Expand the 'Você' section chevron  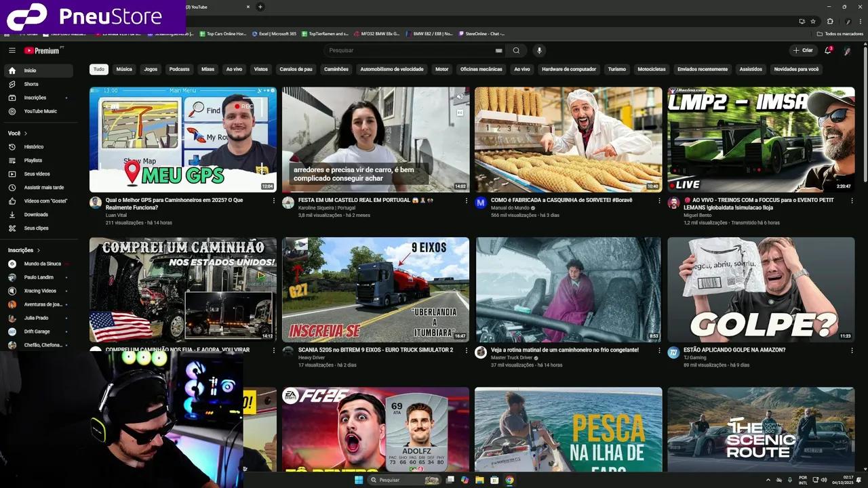pyautogui.click(x=26, y=134)
